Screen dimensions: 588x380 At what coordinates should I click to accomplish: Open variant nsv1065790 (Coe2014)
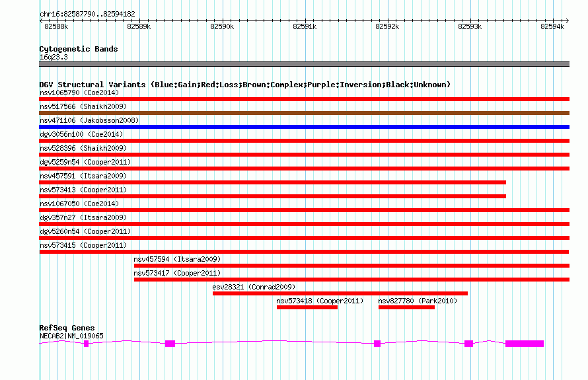[79, 93]
